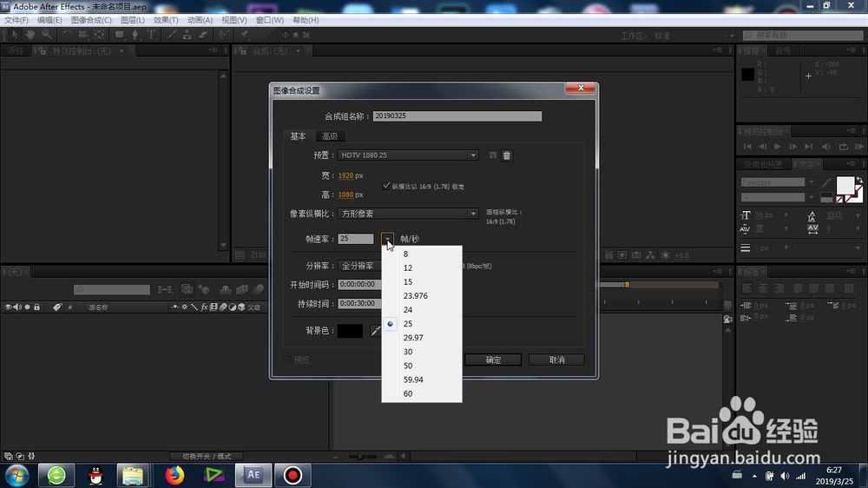The height and width of the screenshot is (488, 868).
Task: Jump to first frame in preview panel
Action: [x=747, y=146]
